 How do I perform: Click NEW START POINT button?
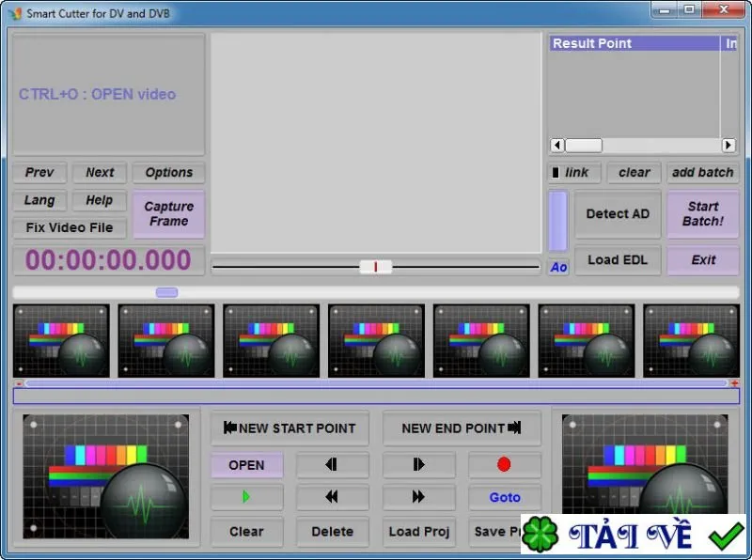tap(290, 428)
